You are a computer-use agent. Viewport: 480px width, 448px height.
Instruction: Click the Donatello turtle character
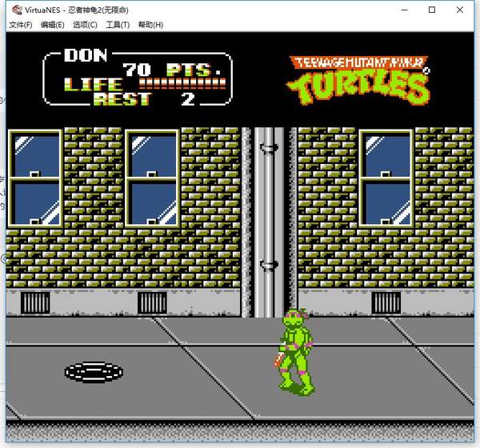point(295,352)
